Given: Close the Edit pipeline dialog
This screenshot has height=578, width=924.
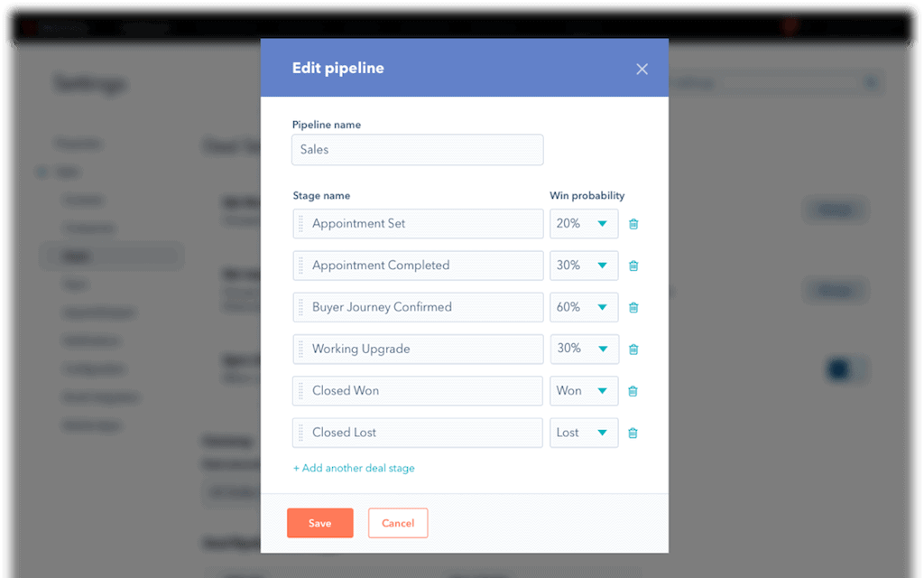Looking at the screenshot, I should pyautogui.click(x=642, y=69).
